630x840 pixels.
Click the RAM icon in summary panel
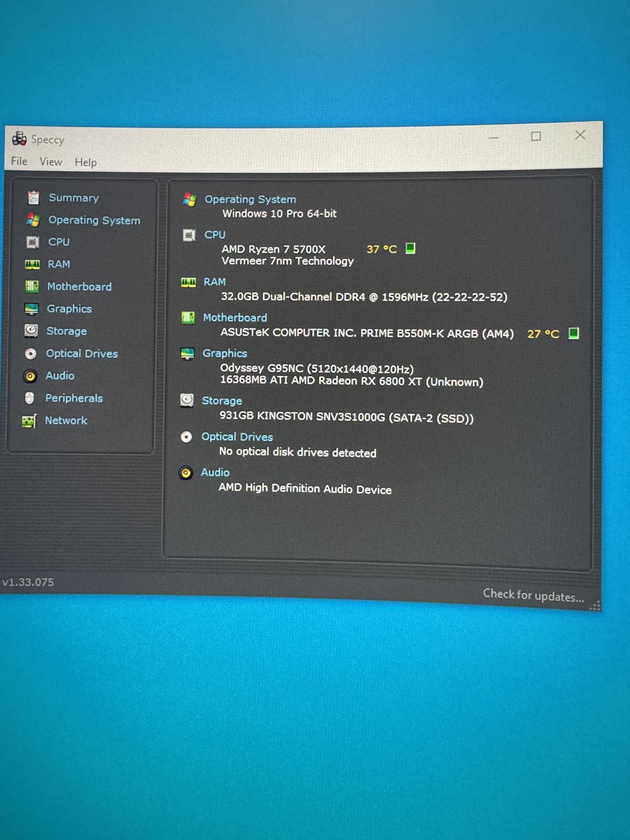point(188,282)
